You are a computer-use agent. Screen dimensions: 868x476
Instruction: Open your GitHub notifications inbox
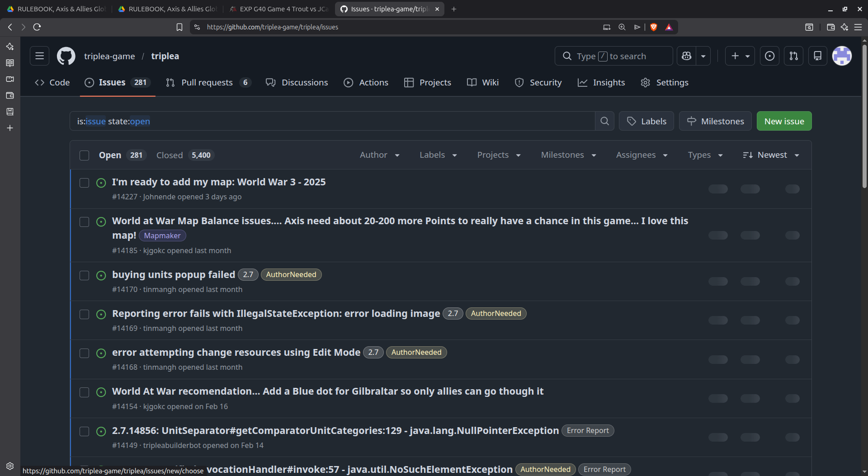pyautogui.click(x=817, y=56)
